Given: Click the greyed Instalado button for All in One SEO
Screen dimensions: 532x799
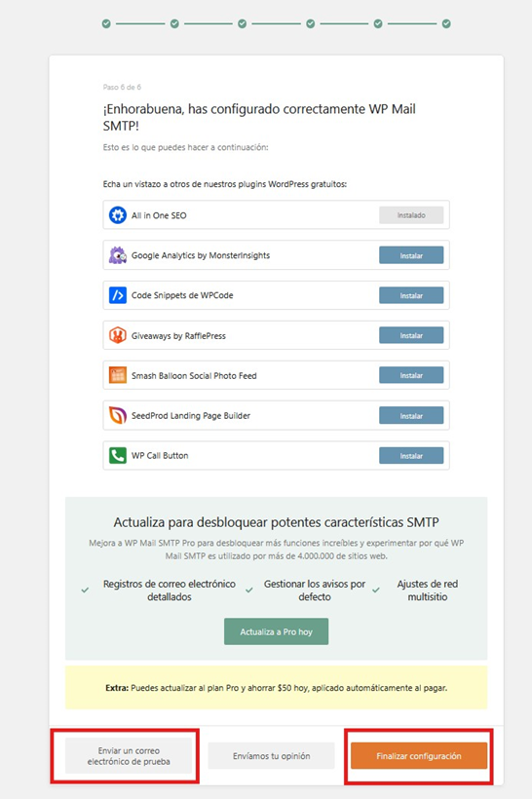Looking at the screenshot, I should tap(411, 215).
